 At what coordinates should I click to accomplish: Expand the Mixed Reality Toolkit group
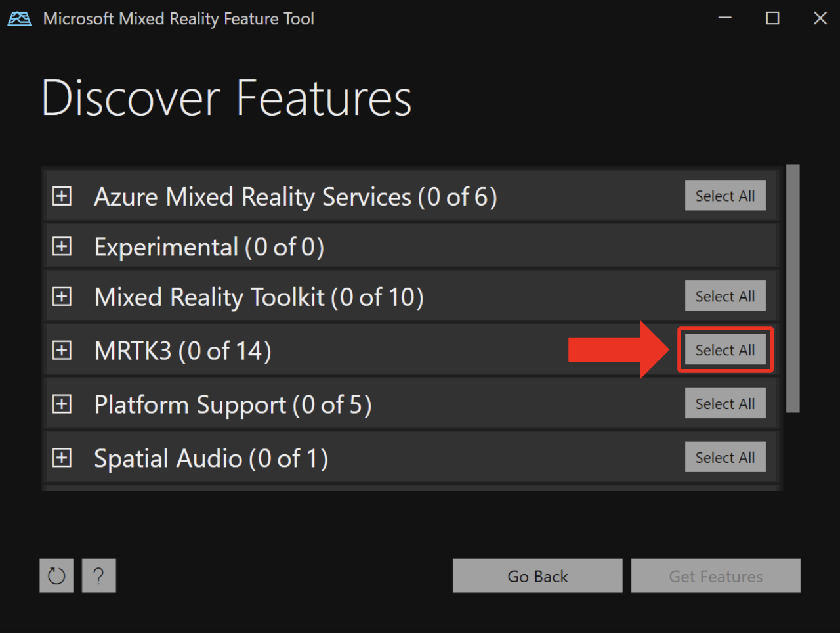[62, 297]
